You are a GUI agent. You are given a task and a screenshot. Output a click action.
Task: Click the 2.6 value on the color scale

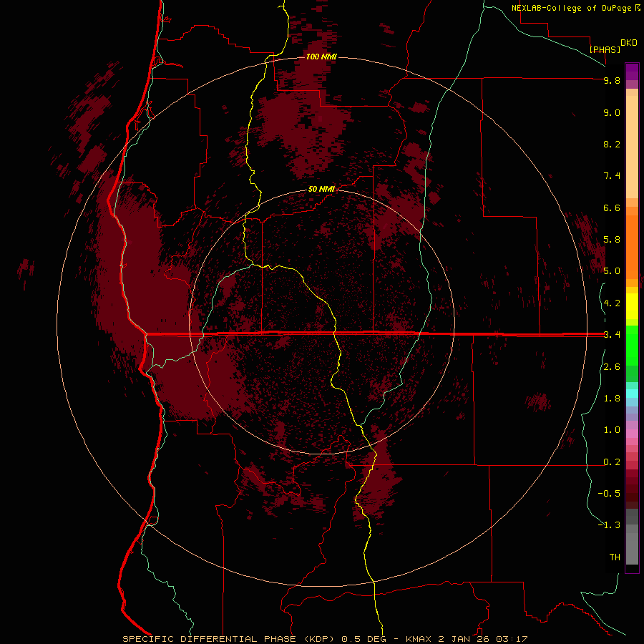pos(612,367)
